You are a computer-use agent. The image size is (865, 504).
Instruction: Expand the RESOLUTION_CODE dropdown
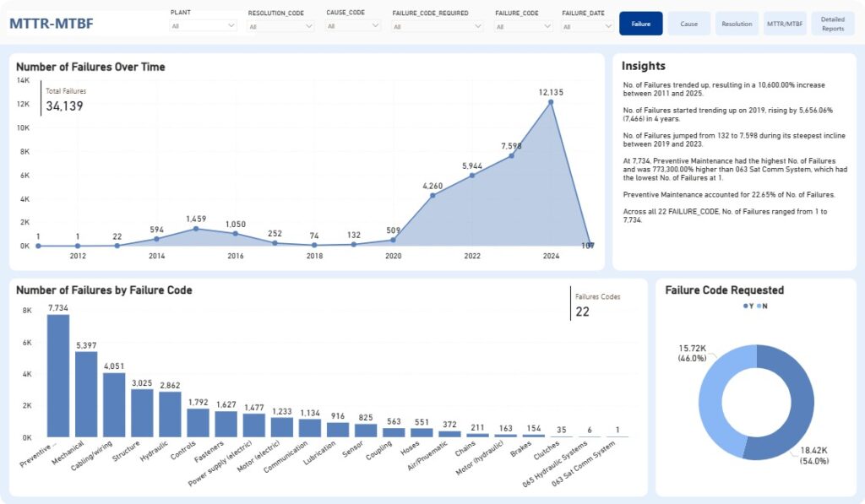tap(280, 26)
